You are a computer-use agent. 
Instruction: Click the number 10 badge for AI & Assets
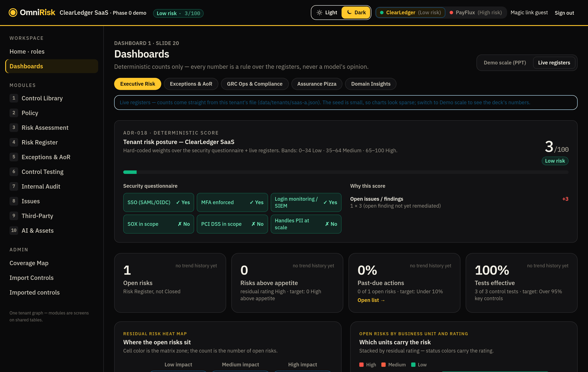pyautogui.click(x=14, y=230)
